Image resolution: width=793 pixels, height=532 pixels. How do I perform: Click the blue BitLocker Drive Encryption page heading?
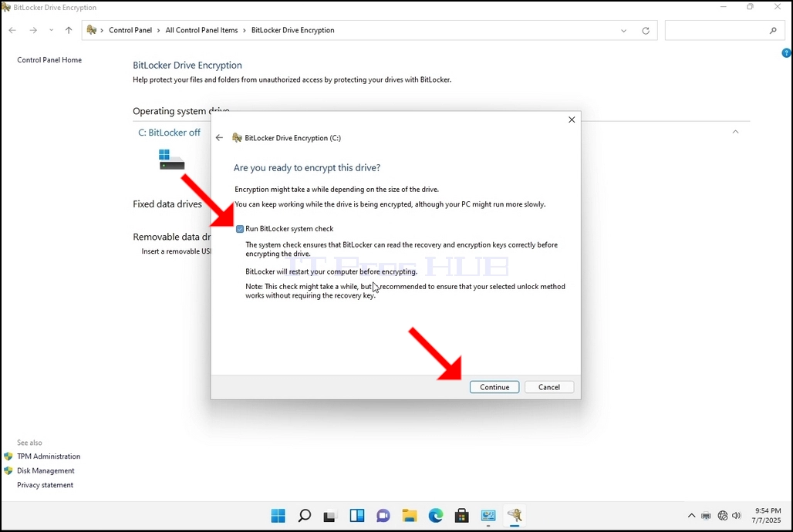pos(187,66)
